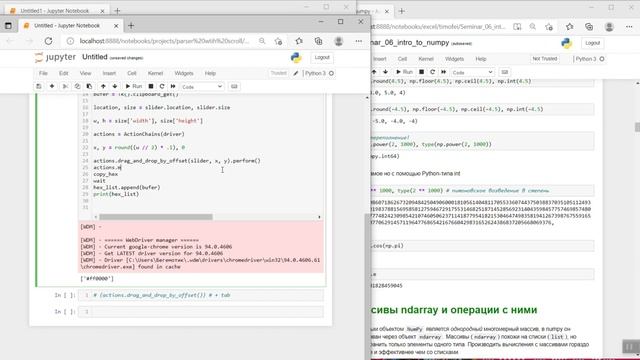Image resolution: width=640 pixels, height=360 pixels.
Task: Open command palette in Untitled notebook
Action: 234,87
